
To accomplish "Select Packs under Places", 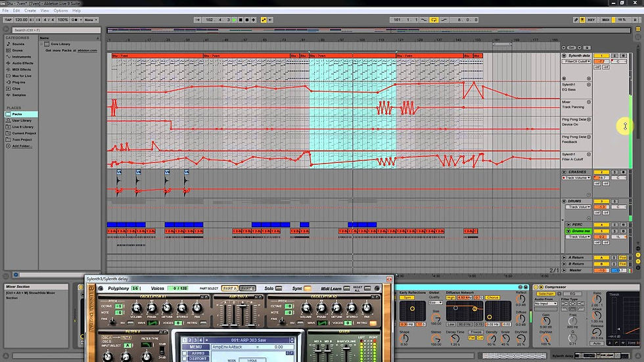I will point(21,114).
